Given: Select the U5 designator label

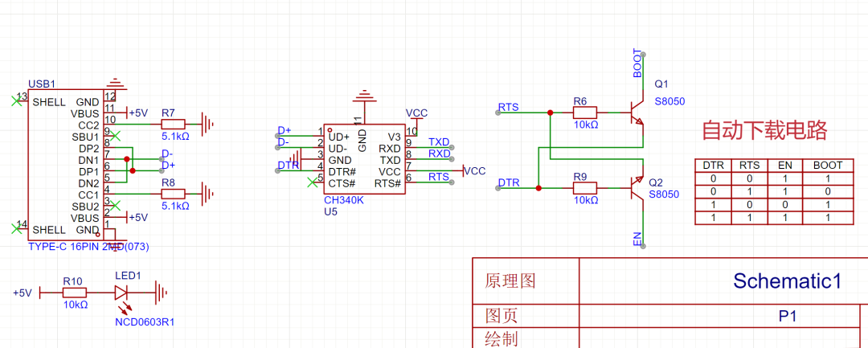Looking at the screenshot, I should [330, 212].
